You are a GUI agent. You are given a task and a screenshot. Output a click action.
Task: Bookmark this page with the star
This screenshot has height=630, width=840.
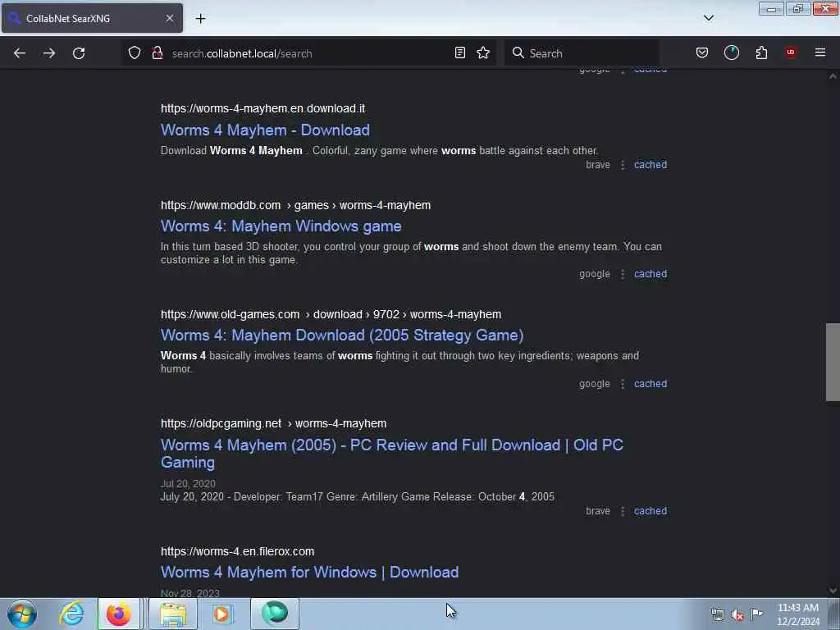coord(483,52)
